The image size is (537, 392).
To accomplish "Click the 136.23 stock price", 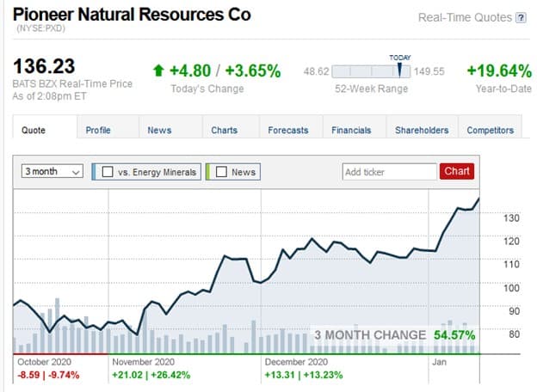I will click(44, 66).
